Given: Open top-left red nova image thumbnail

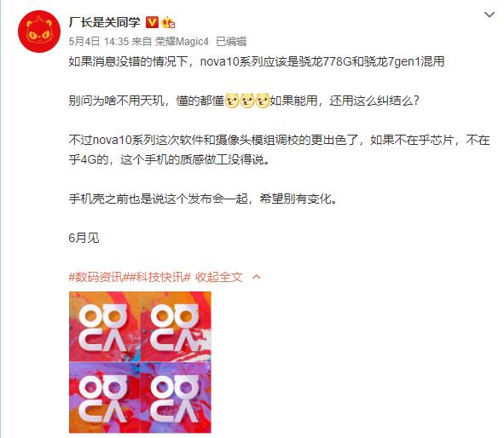Looking at the screenshot, I should (x=104, y=326).
